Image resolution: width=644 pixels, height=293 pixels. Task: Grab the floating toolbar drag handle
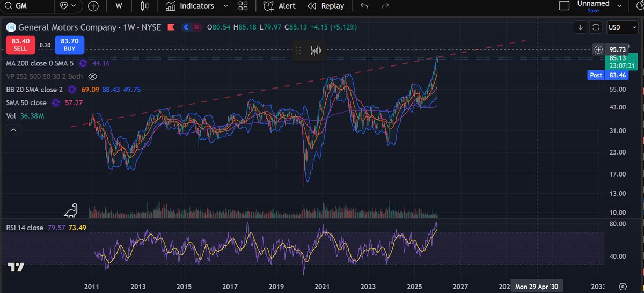click(x=299, y=51)
